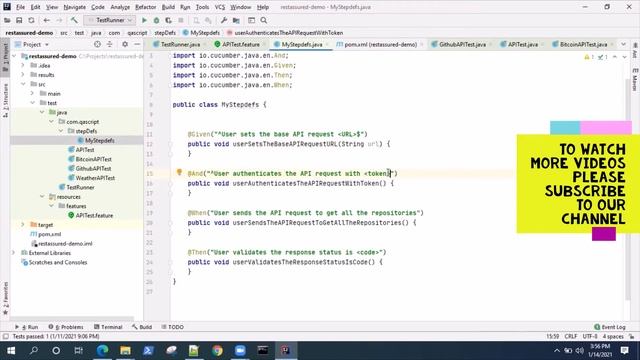Expand the target folder

(23, 225)
